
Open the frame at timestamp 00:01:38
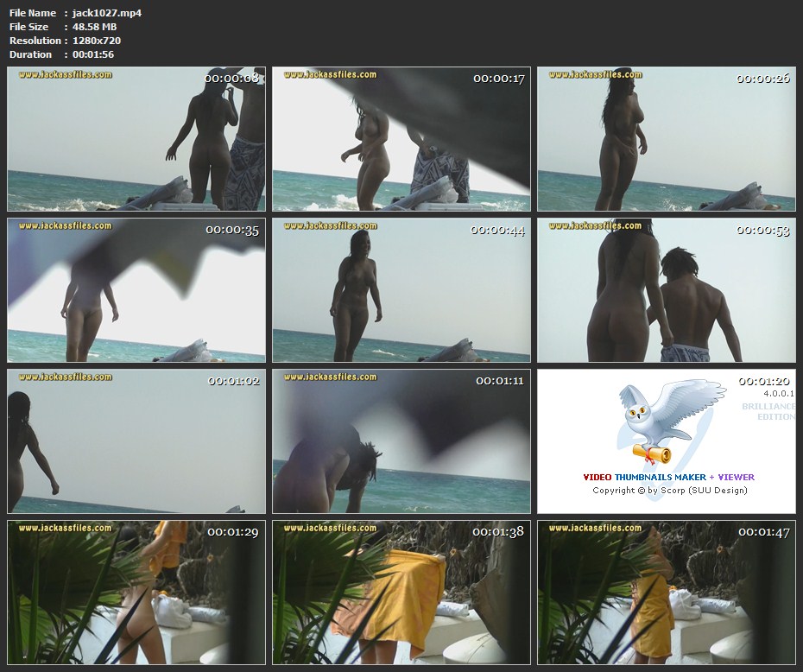[401, 592]
